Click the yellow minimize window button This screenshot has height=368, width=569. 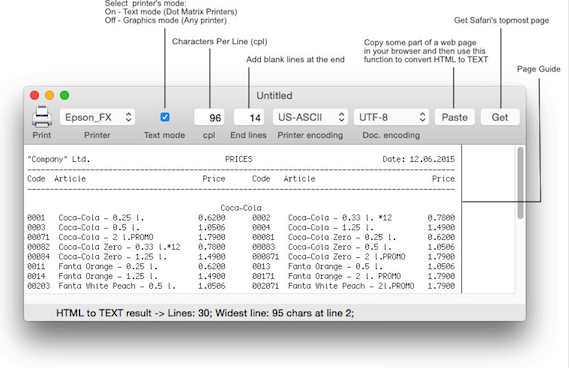click(49, 95)
